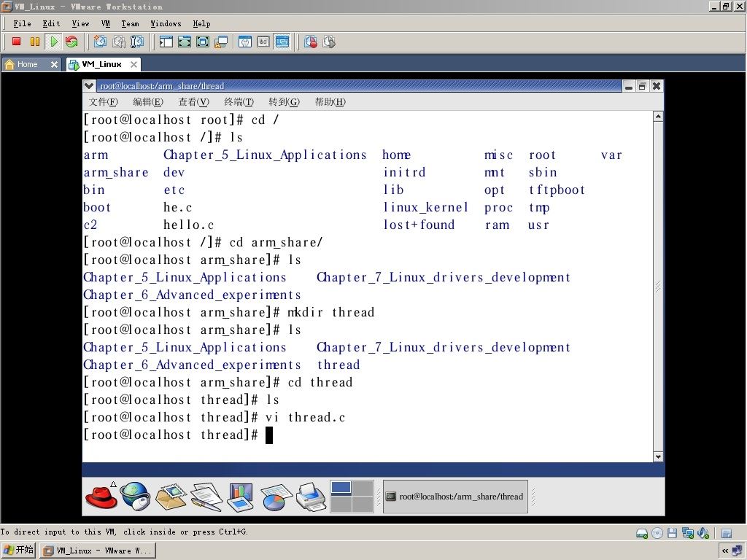Viewport: 747px width, 560px height.
Task: Open the summary view wrench window icon
Action: [x=245, y=42]
